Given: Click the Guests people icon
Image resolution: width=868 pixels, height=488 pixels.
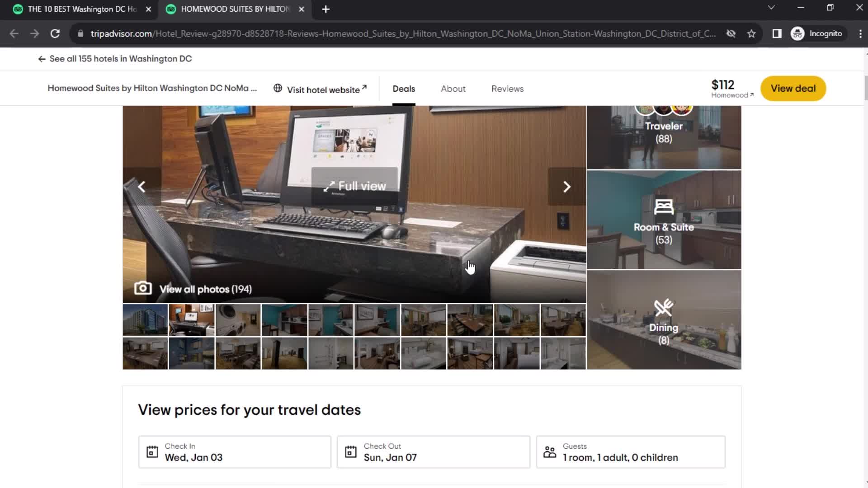Looking at the screenshot, I should 550,452.
